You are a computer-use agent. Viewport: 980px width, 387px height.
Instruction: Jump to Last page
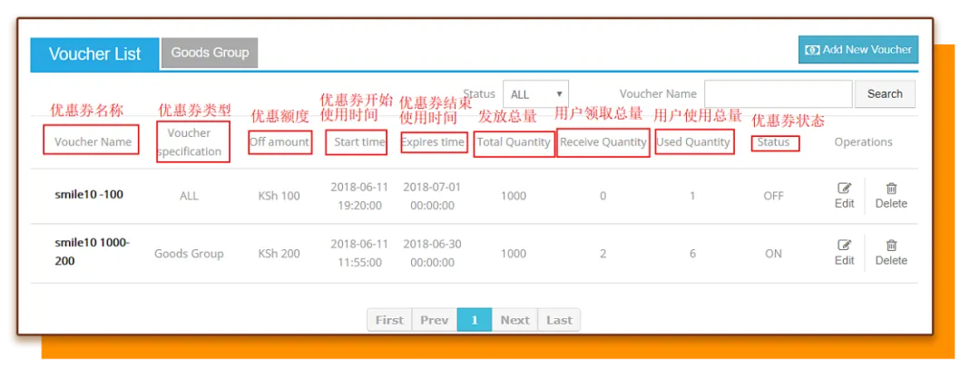point(559,320)
